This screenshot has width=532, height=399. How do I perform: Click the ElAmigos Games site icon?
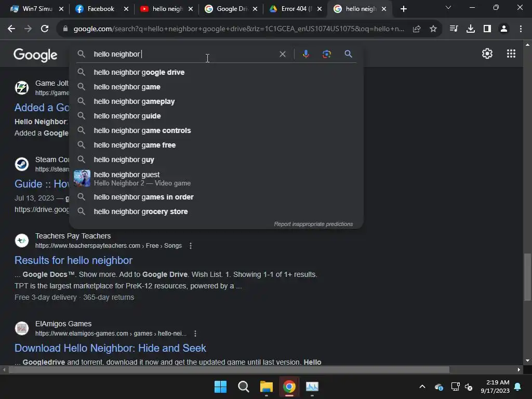click(22, 328)
